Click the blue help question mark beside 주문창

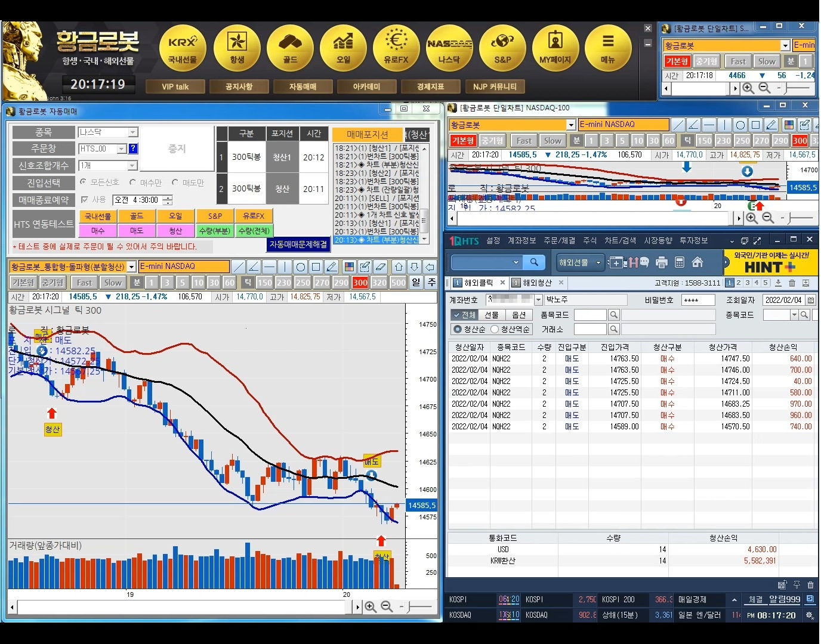click(x=133, y=148)
